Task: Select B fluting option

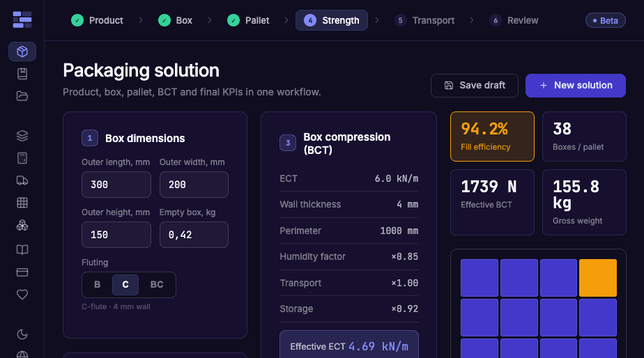Action: click(98, 284)
